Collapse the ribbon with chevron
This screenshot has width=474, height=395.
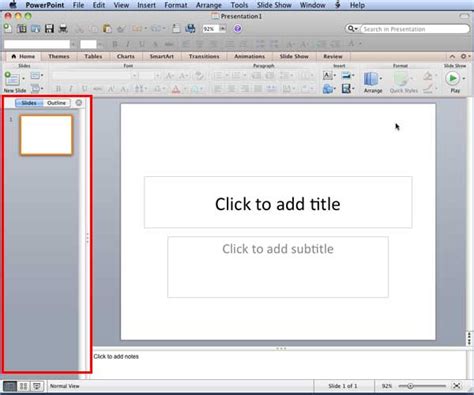(x=452, y=56)
